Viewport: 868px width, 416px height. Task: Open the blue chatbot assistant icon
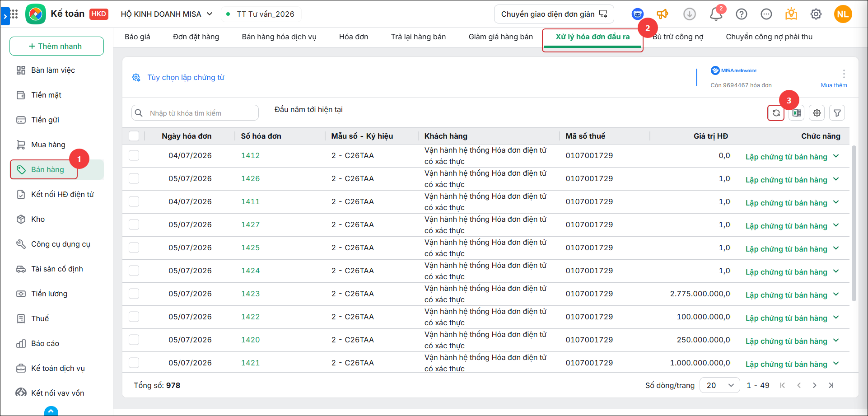click(637, 14)
